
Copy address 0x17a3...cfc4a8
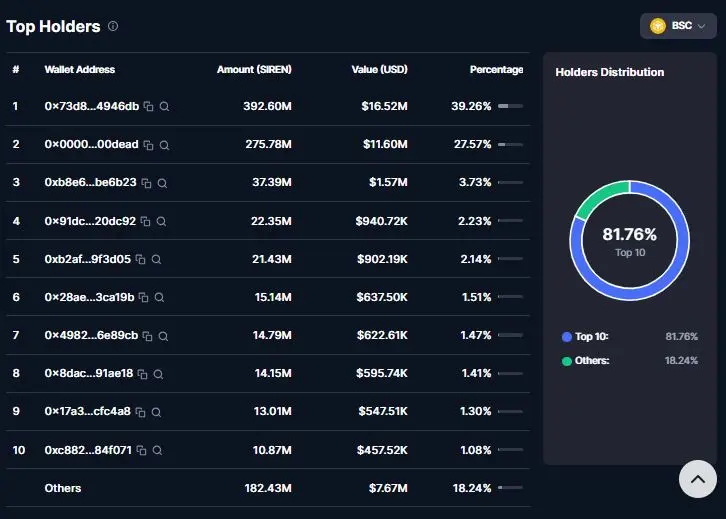click(x=140, y=412)
